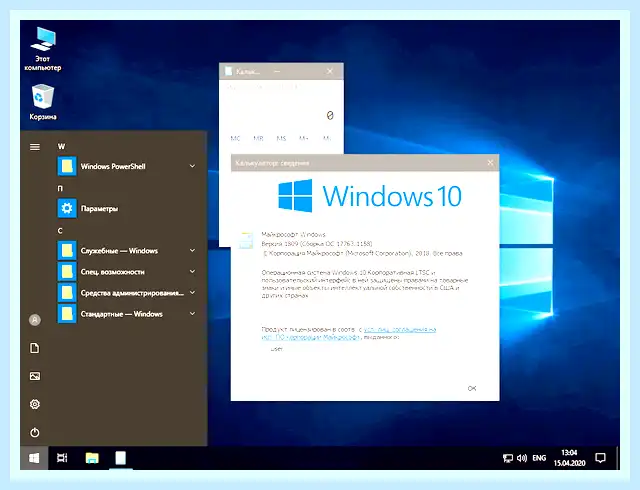
Task: Click the hamburger menu in Start menu
Action: pyautogui.click(x=35, y=147)
